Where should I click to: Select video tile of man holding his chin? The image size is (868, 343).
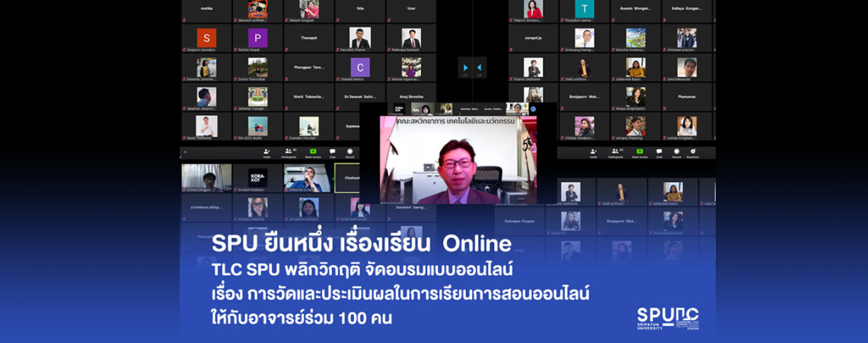click(x=309, y=178)
